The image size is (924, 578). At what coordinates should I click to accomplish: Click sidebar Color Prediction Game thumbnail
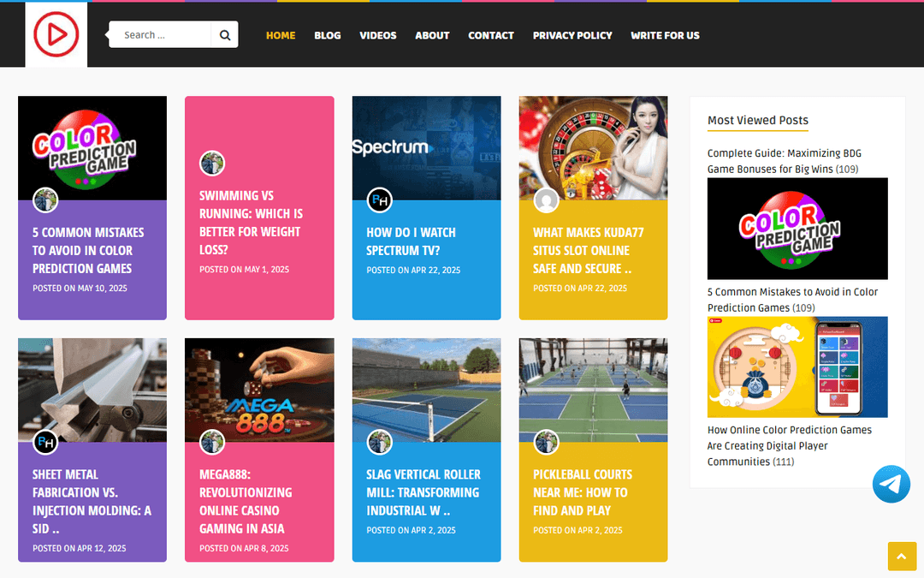coord(797,229)
